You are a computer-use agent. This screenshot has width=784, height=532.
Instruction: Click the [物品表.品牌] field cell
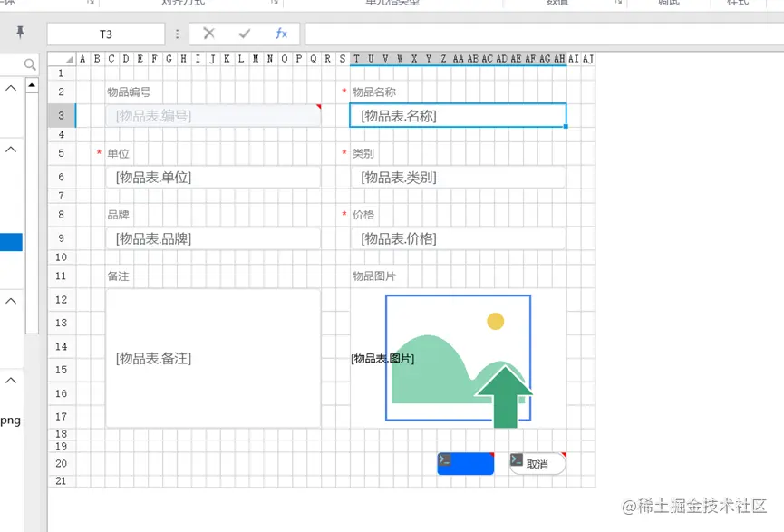pos(213,239)
